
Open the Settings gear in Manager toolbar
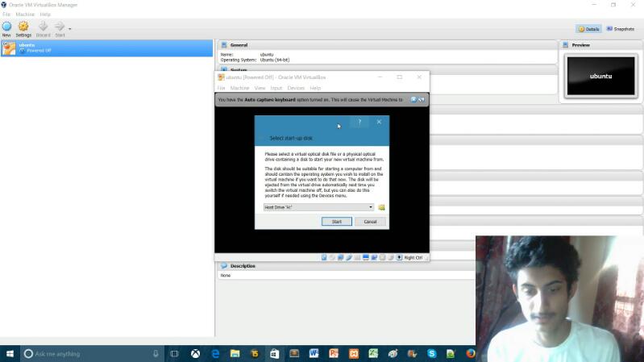point(23,29)
